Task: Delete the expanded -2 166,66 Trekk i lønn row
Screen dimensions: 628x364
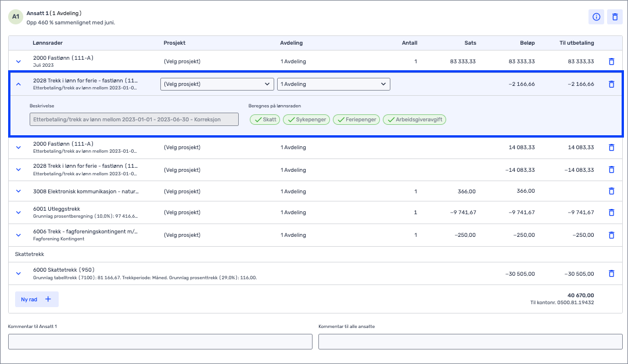Action: [x=611, y=84]
